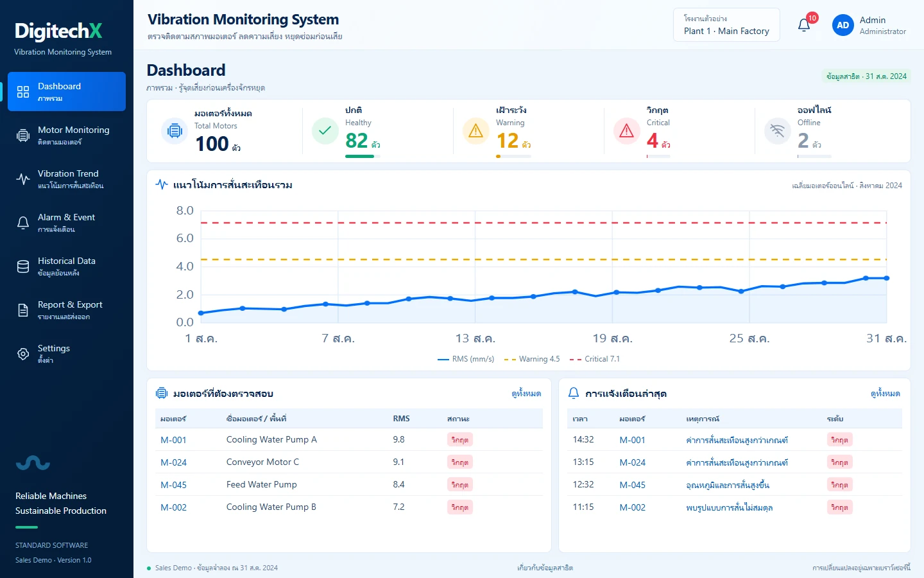Click the Healthy count 82
Screen dimensions: 924x578
pos(357,140)
